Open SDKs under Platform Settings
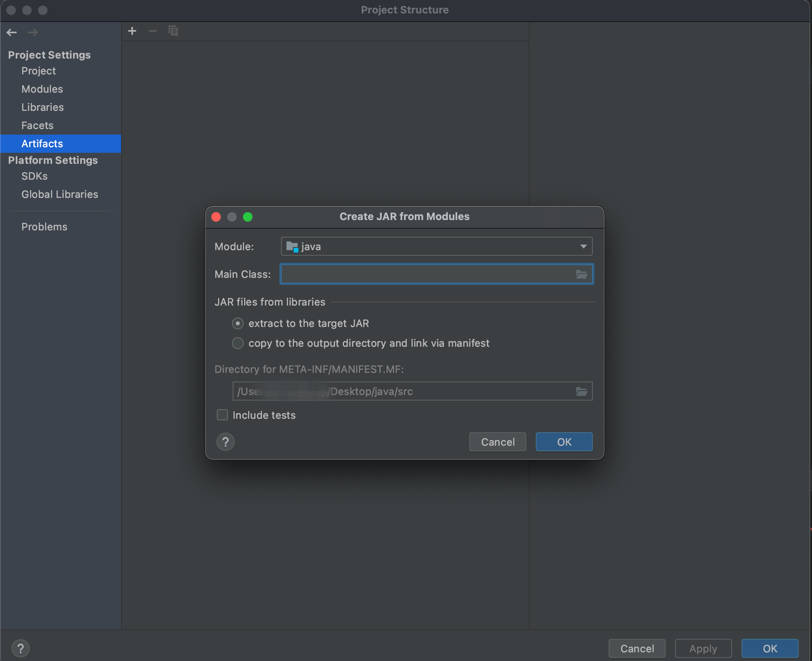Screen dimensions: 812x661 pos(34,176)
